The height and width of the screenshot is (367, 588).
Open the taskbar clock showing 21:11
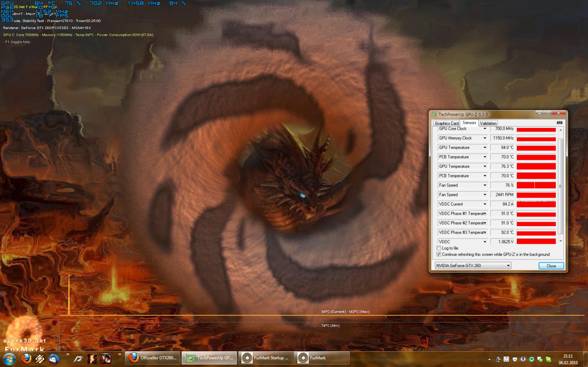568,359
